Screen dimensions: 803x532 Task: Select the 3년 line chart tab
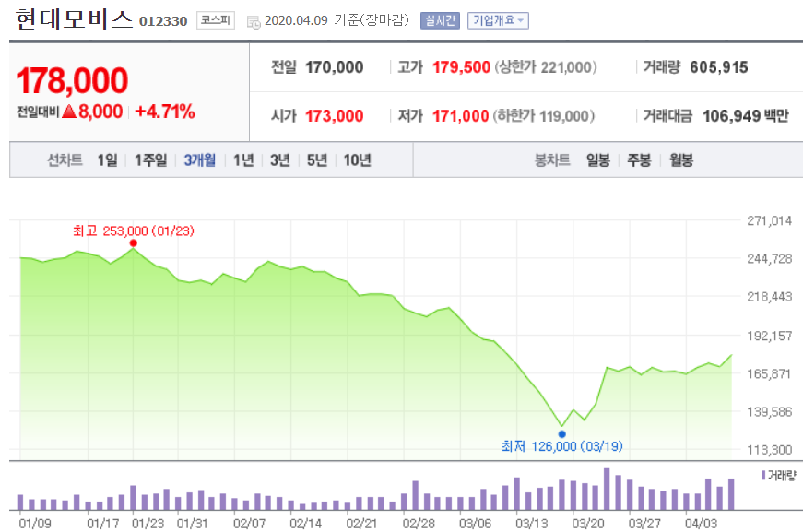tap(280, 160)
